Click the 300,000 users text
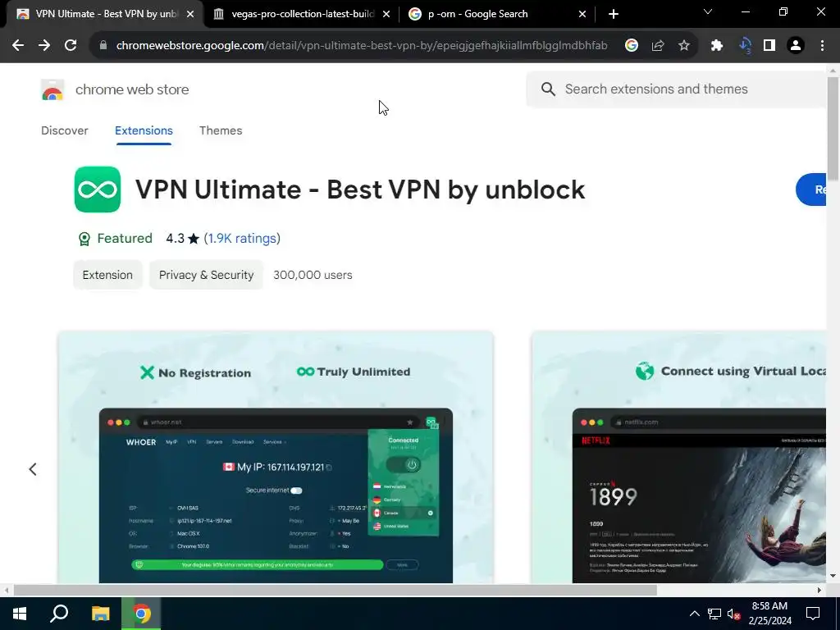This screenshot has height=630, width=840. click(x=313, y=275)
